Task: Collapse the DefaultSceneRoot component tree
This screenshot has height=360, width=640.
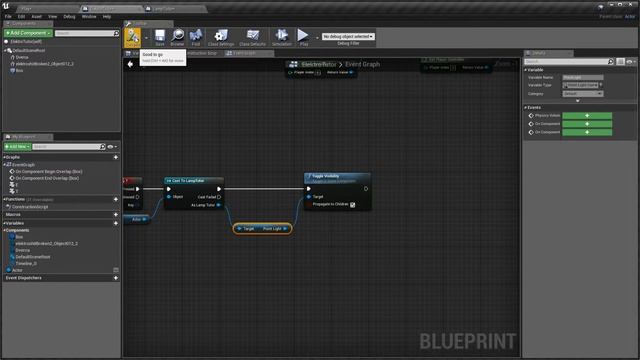Action: pos(5,51)
